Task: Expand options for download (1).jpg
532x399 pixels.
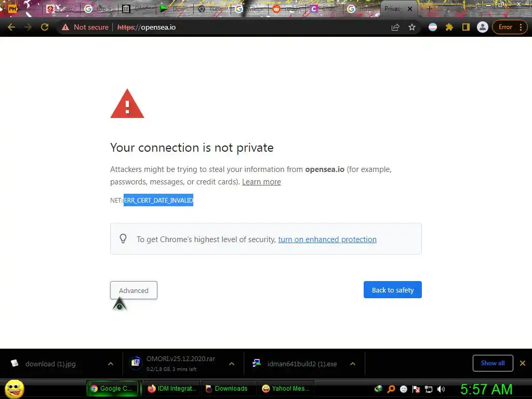Action: coord(111,364)
